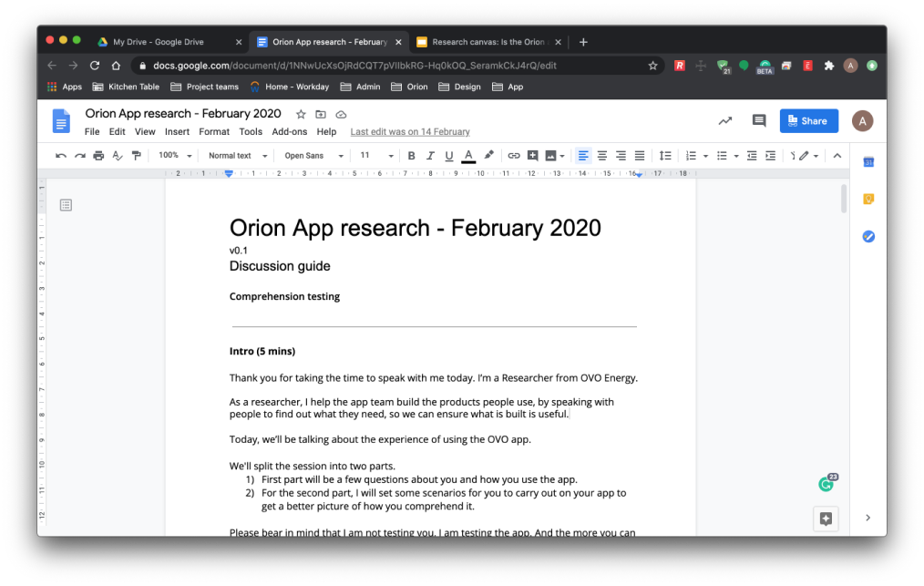The width and height of the screenshot is (924, 586).
Task: Pick a text colour with the underlined A
Action: tap(468, 156)
